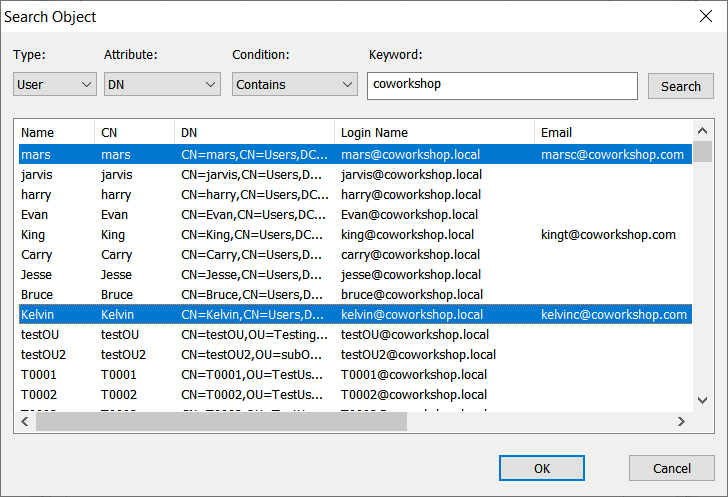
Task: Sort by the Email column header
Action: tap(613, 133)
